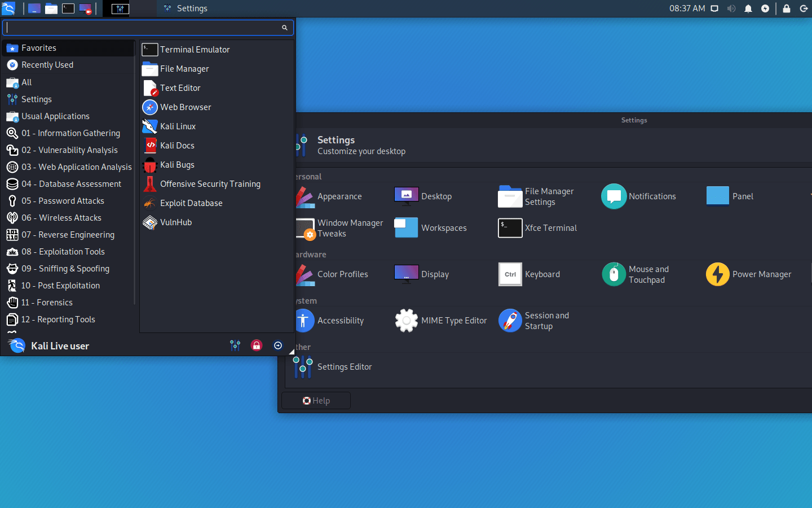Click the volume icon in system tray
This screenshot has width=812, height=508.
[731, 8]
